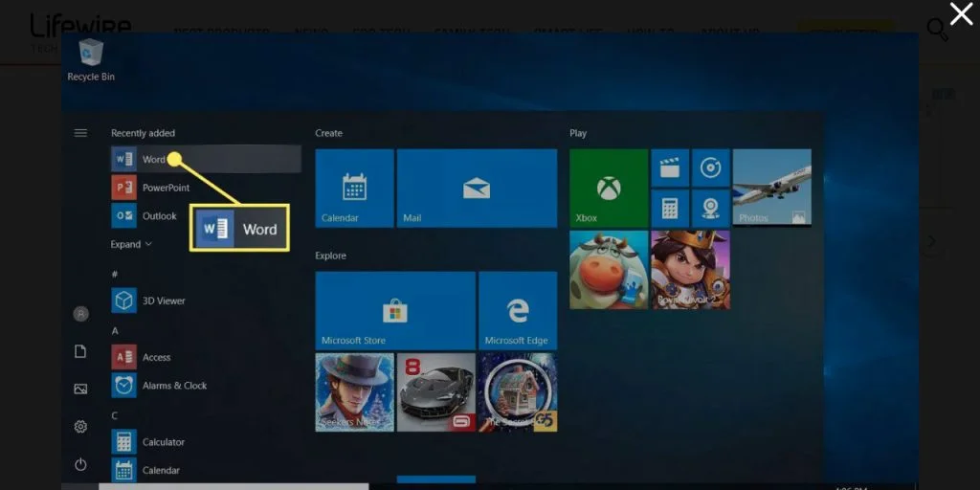980x490 pixels.
Task: Open the user account icon
Action: (x=80, y=314)
